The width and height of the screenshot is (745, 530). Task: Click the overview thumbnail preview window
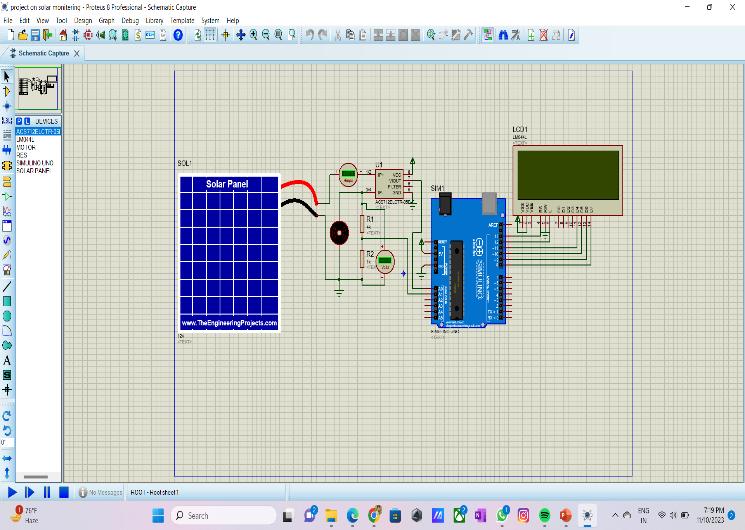[x=38, y=88]
